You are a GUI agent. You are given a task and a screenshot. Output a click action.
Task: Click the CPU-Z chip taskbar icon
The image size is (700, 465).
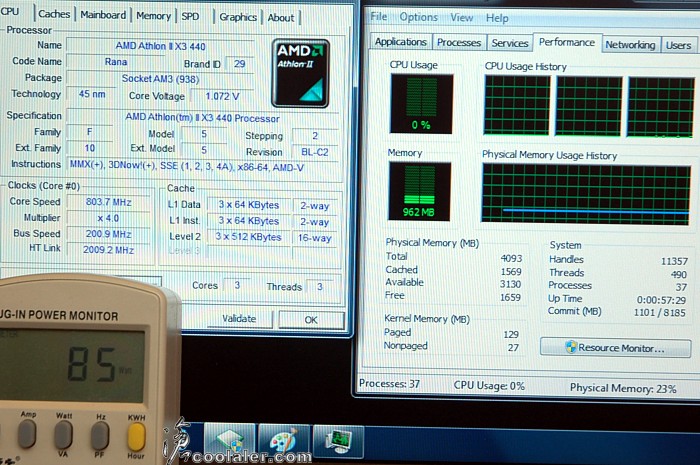click(x=229, y=441)
